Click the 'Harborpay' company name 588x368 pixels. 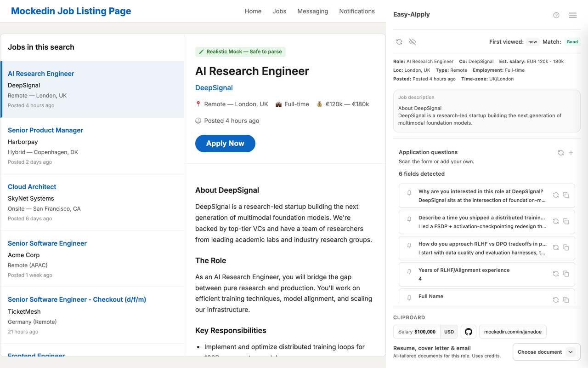pyautogui.click(x=23, y=142)
